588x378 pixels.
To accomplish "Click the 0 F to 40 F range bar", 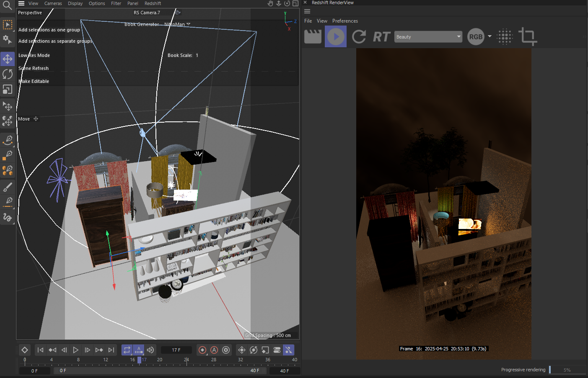I will click(159, 370).
